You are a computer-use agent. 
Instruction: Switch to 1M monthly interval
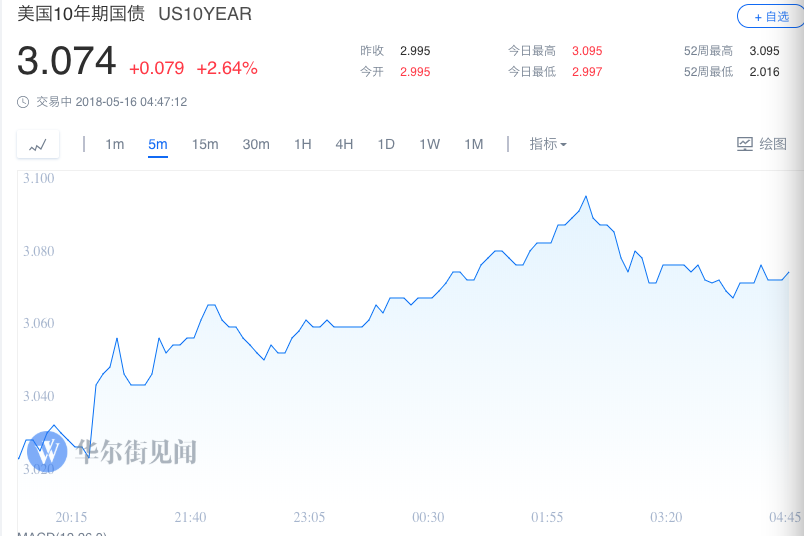point(473,144)
